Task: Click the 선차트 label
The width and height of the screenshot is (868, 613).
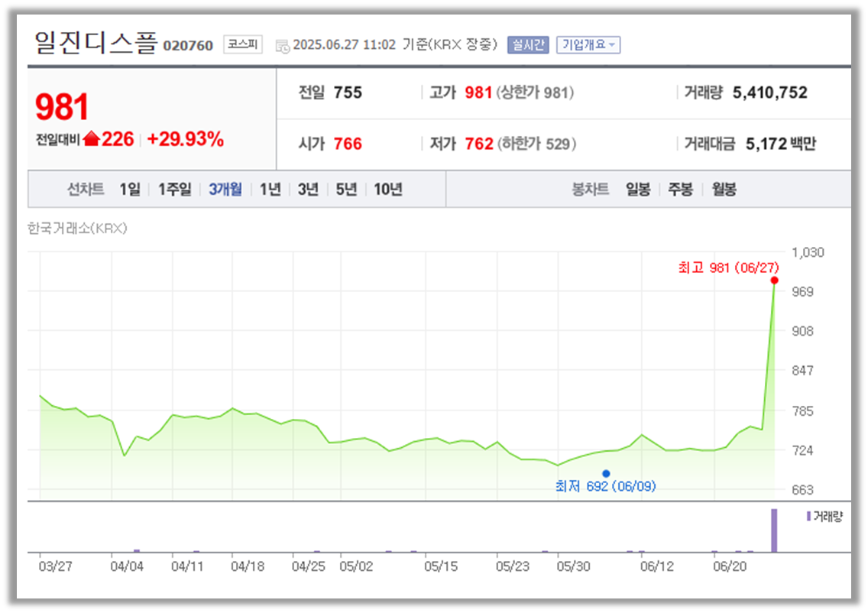Action: point(86,190)
